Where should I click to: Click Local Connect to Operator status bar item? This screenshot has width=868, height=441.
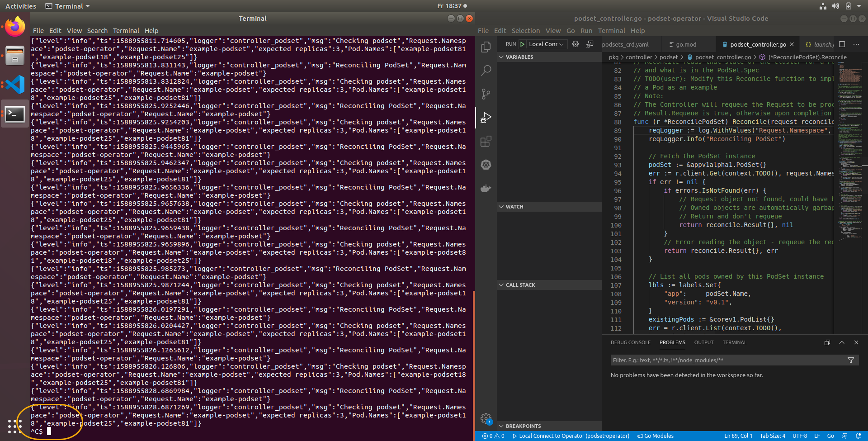pyautogui.click(x=571, y=436)
